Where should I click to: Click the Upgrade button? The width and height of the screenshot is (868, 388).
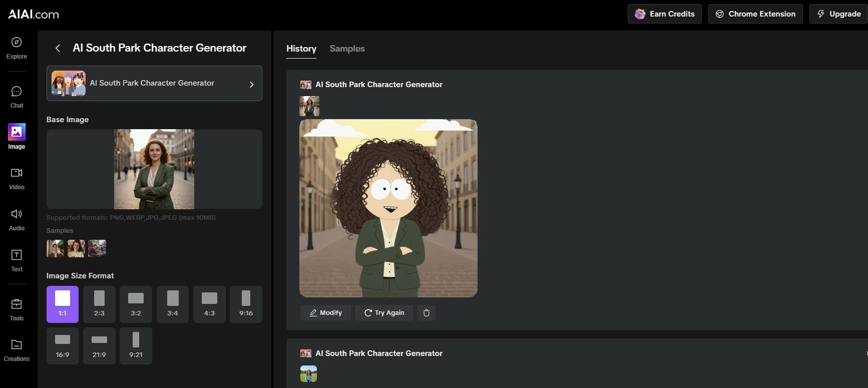click(838, 14)
